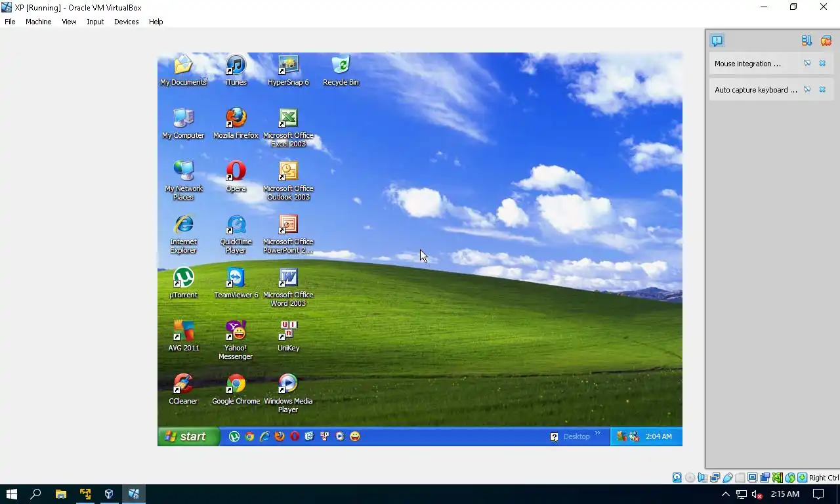Select the CCleaner desktop icon

(x=183, y=389)
